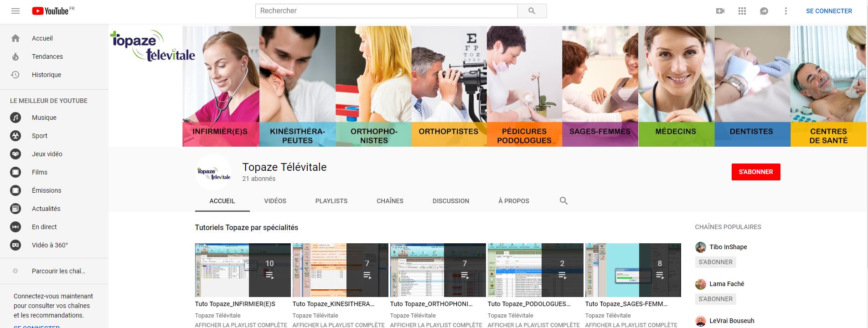The height and width of the screenshot is (328, 868).
Task: Open the three-dot settings menu
Action: [x=785, y=11]
